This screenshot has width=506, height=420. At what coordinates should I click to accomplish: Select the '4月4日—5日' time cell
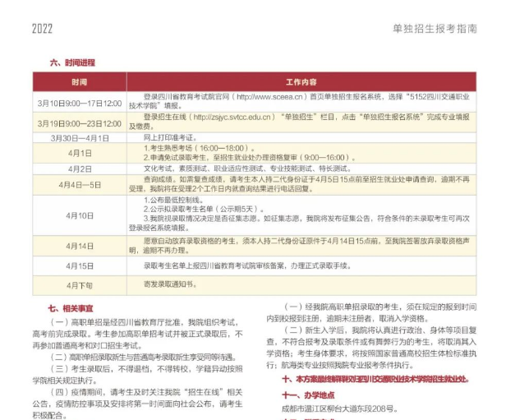click(x=80, y=185)
